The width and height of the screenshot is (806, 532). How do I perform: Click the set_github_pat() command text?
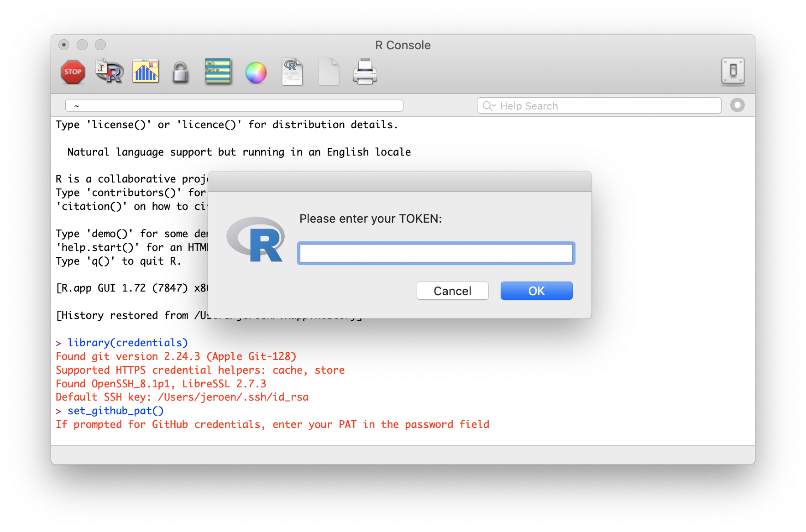115,411
